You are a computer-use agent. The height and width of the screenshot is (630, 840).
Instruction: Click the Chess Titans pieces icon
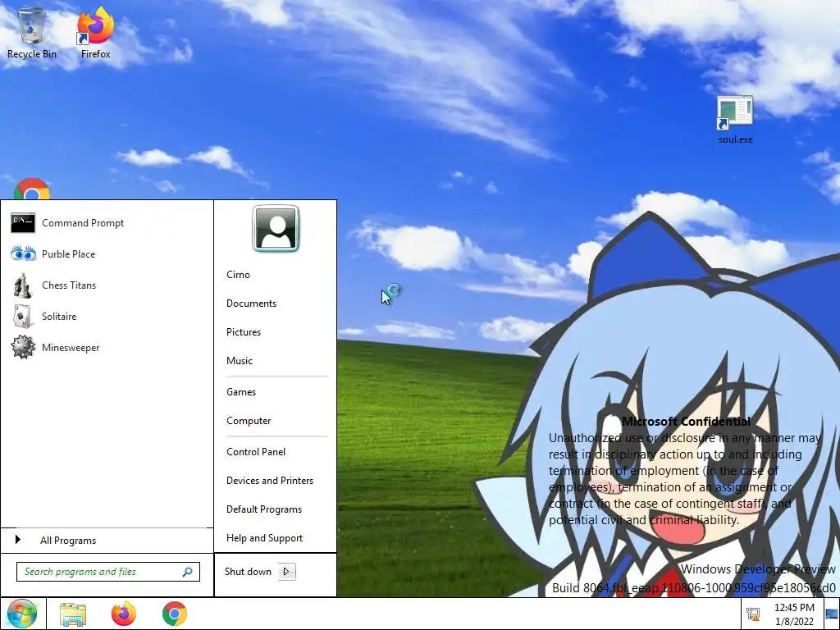22,285
